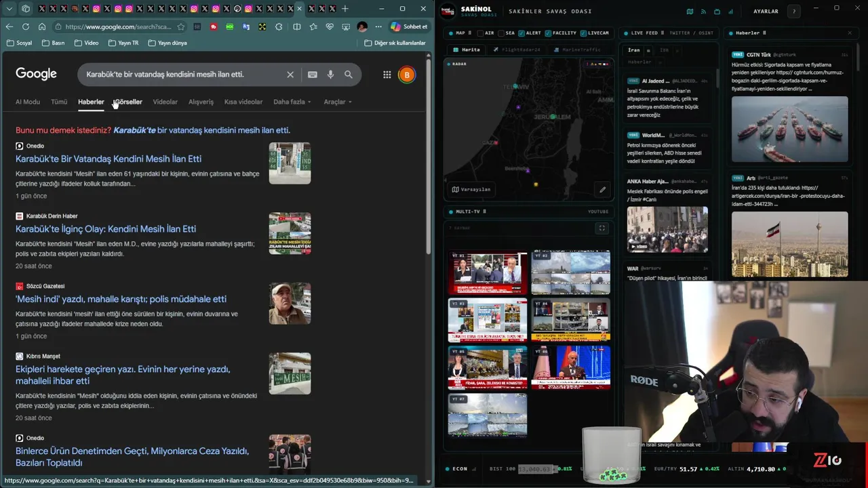The width and height of the screenshot is (868, 488).
Task: Switch to the Tümü results tab
Action: pos(59,102)
